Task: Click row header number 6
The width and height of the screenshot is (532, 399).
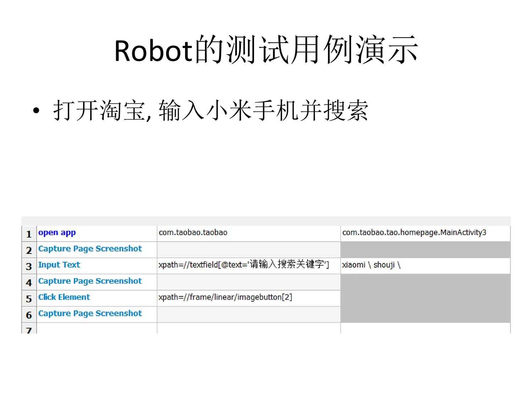Action: [29, 315]
